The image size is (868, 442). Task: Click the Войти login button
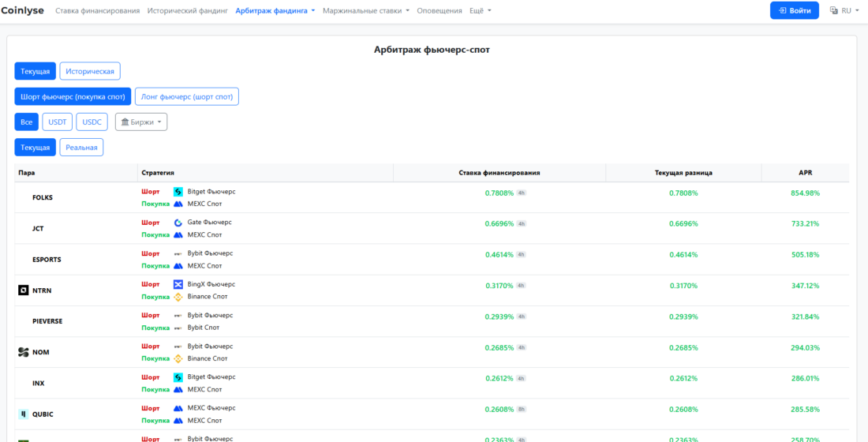pos(795,10)
